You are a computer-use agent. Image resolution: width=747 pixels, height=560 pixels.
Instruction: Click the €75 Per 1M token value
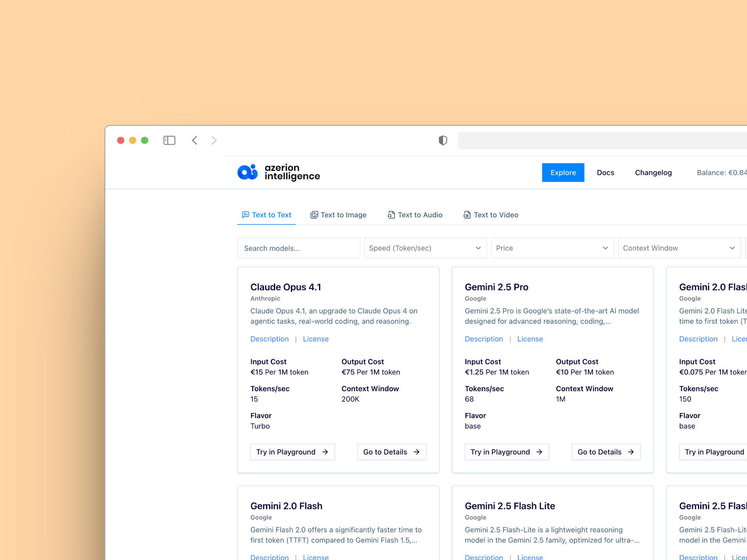click(371, 372)
